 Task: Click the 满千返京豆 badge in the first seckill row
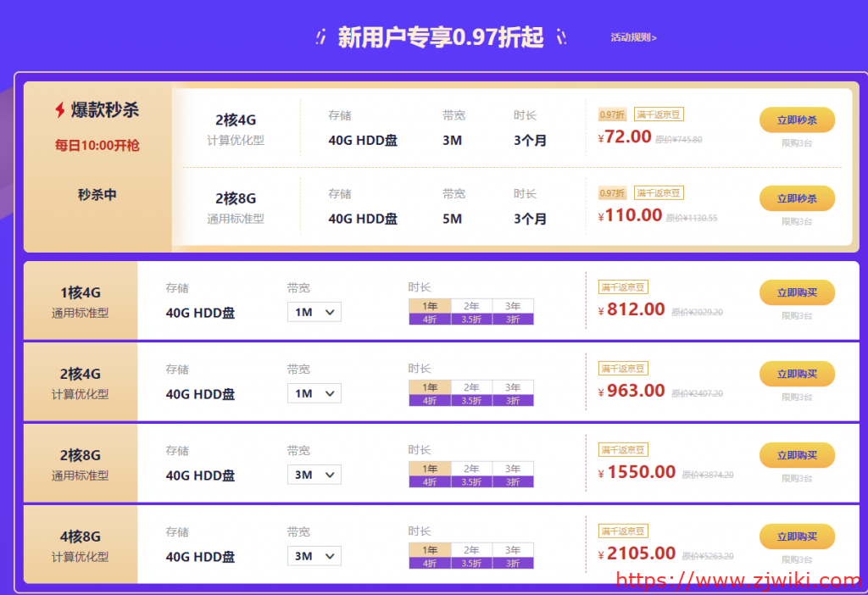659,113
